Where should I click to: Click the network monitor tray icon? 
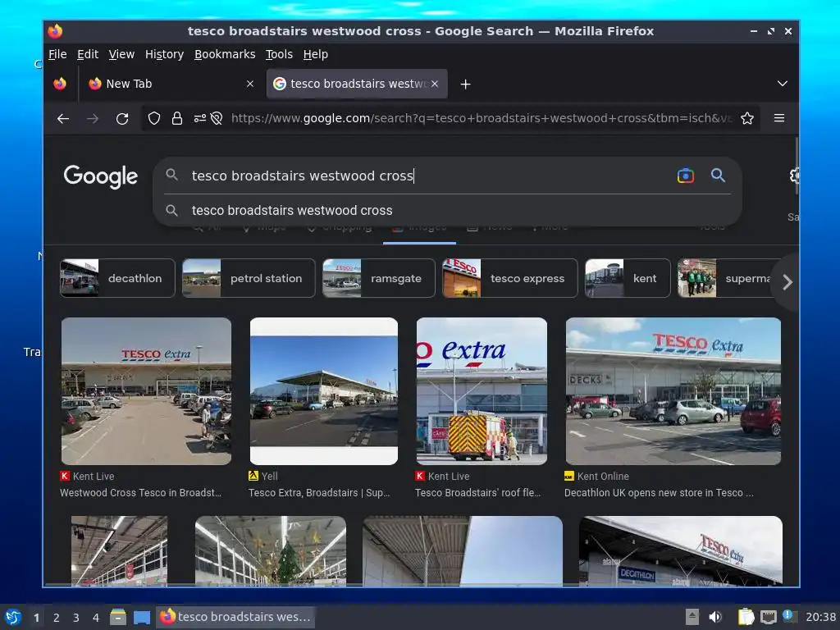768,617
